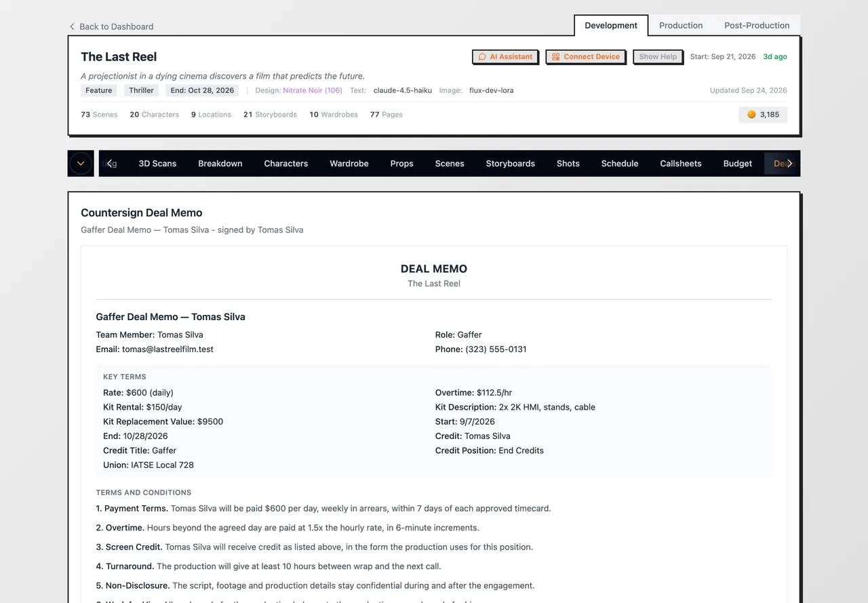Go to the Budget section
868x603 pixels.
(738, 163)
